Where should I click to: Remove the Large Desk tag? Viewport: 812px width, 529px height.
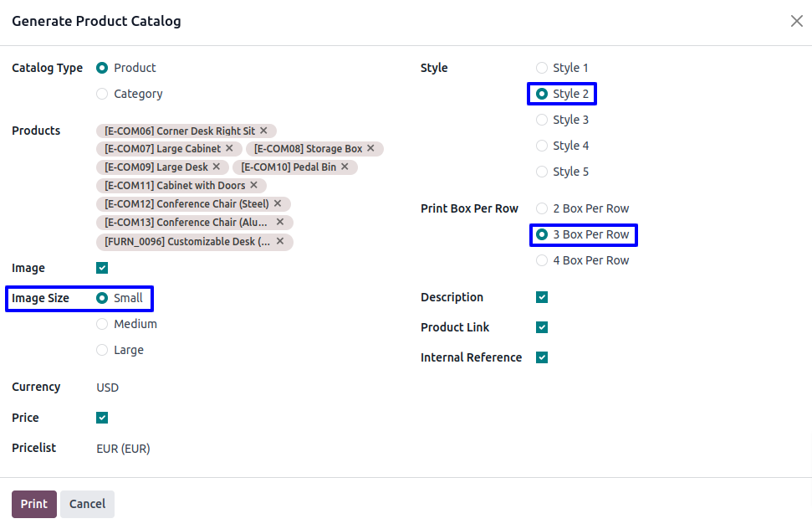pyautogui.click(x=216, y=167)
